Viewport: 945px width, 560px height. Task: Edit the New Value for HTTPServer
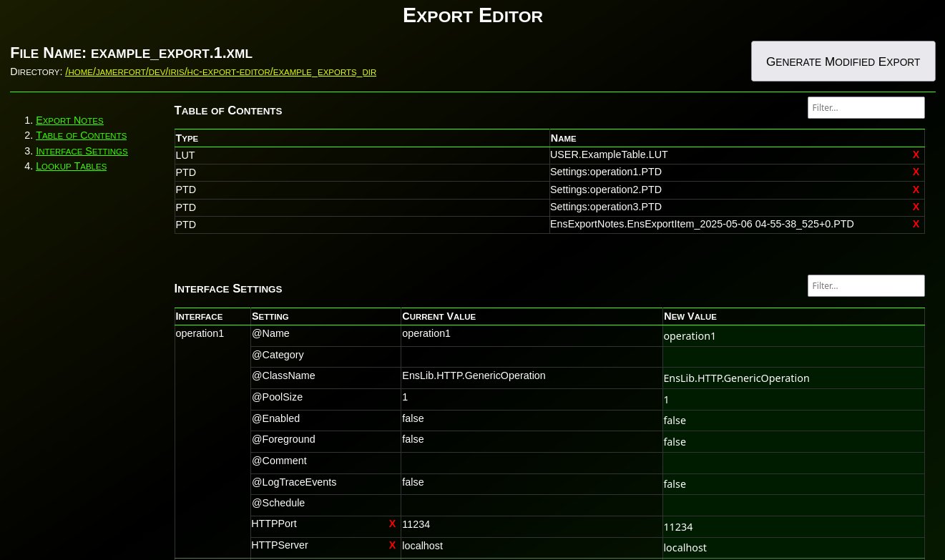[x=793, y=548]
